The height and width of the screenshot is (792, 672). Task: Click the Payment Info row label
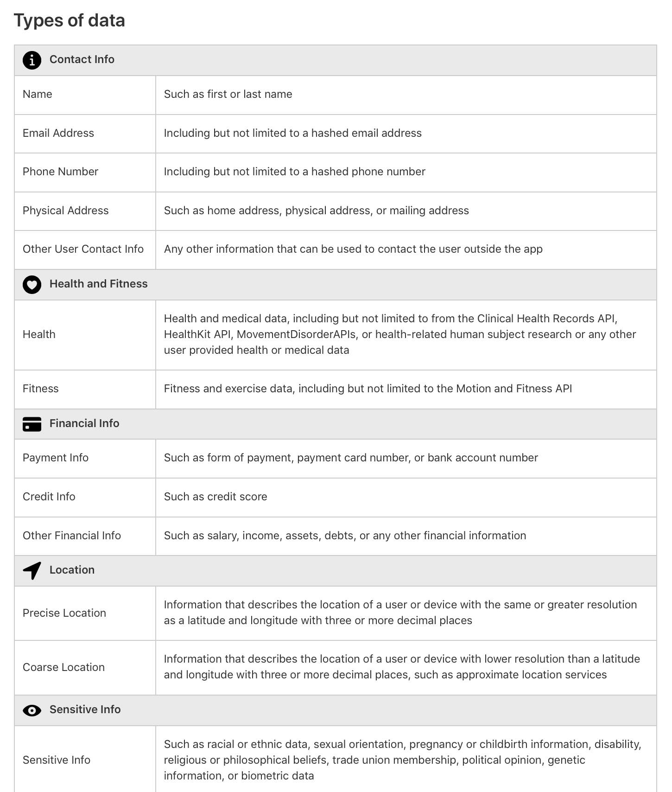pos(56,458)
